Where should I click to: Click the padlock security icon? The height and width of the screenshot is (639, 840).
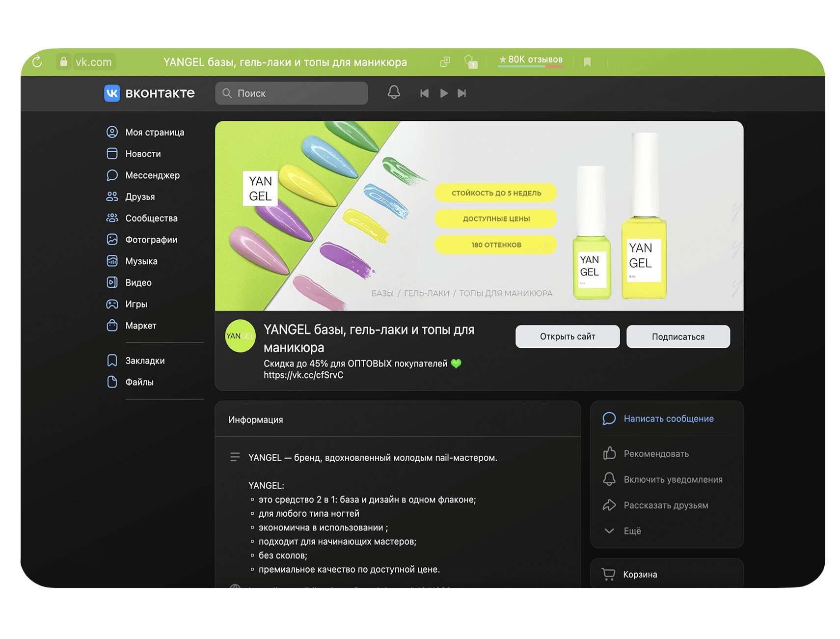click(x=63, y=62)
